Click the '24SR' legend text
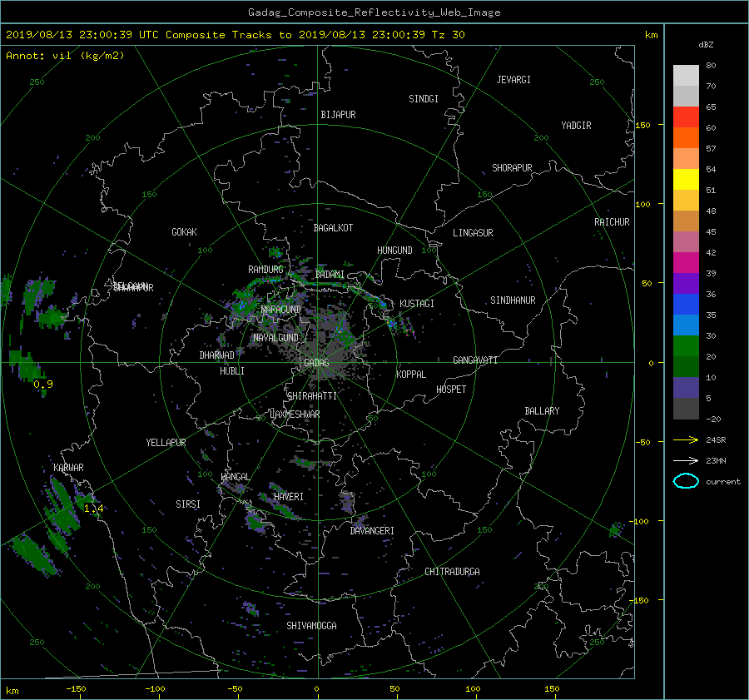Screen dimensions: 749x700 [x=716, y=439]
